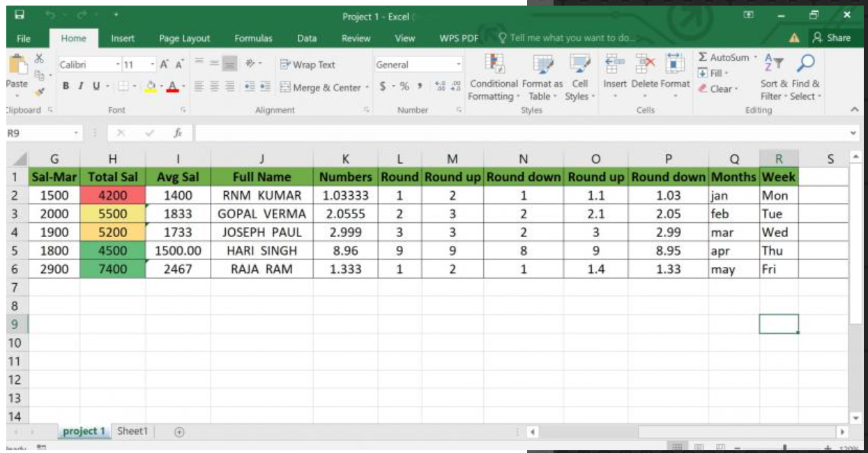Click the Share button
The height and width of the screenshot is (453, 868).
(832, 39)
